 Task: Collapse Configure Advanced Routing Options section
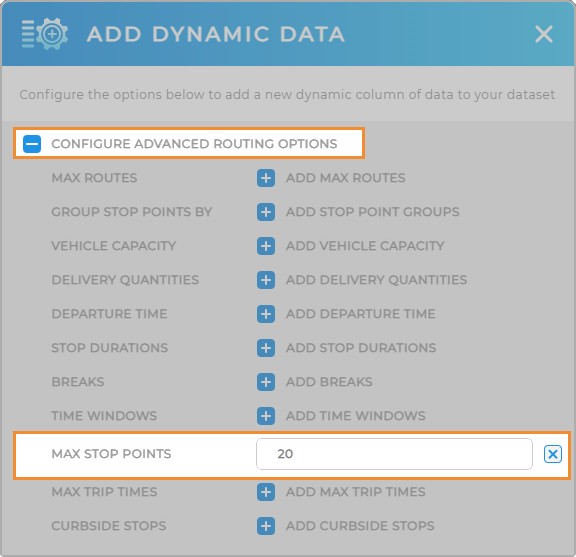click(x=32, y=144)
